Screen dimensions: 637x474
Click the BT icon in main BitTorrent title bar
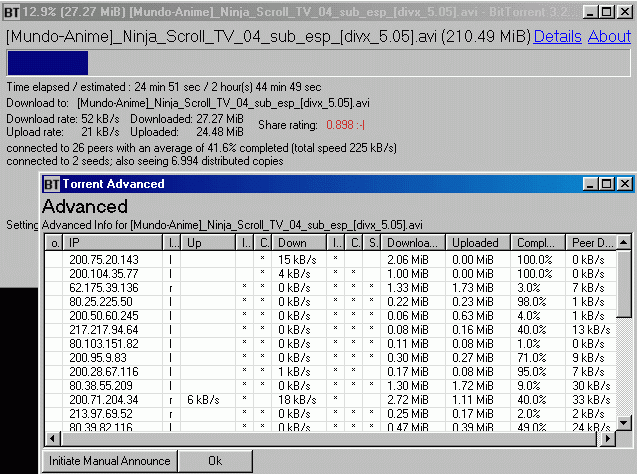[10, 12]
